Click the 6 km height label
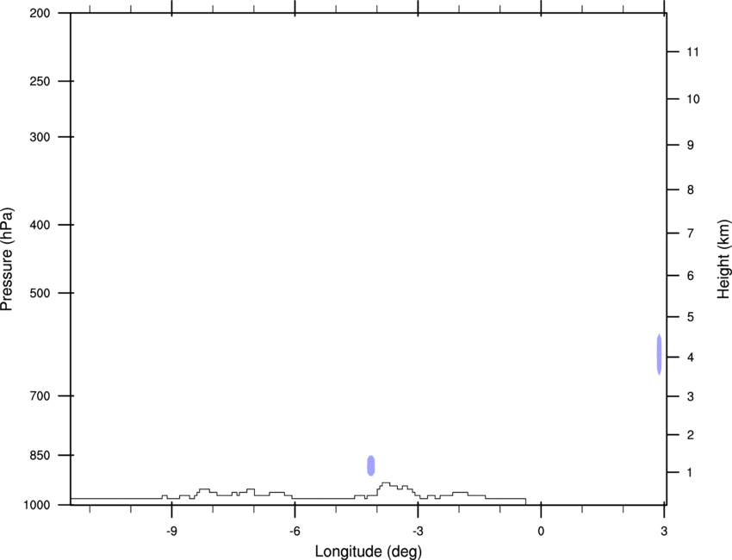732x560 pixels. pyautogui.click(x=691, y=276)
